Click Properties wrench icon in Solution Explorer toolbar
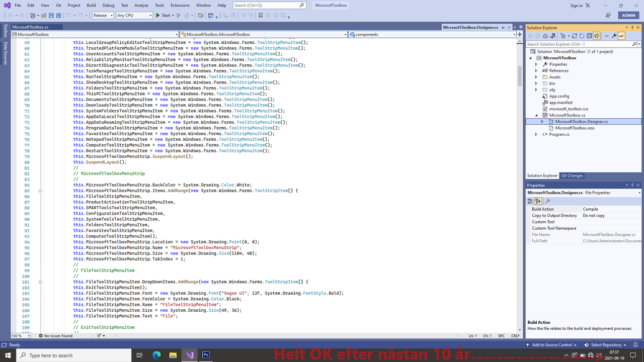 pos(614,36)
